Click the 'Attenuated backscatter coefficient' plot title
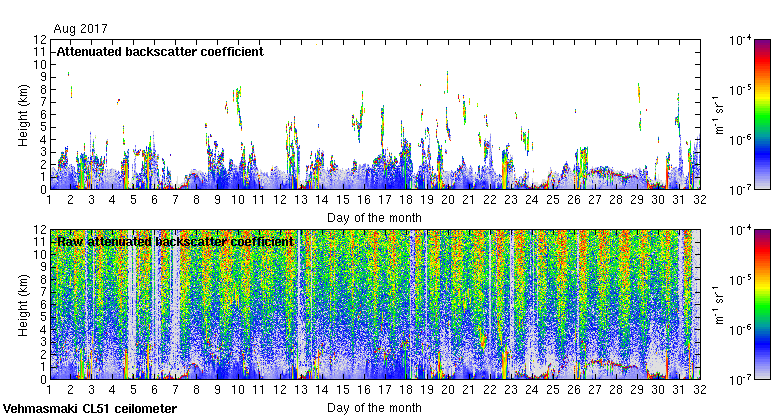This screenshot has height=420, width=780. click(160, 52)
